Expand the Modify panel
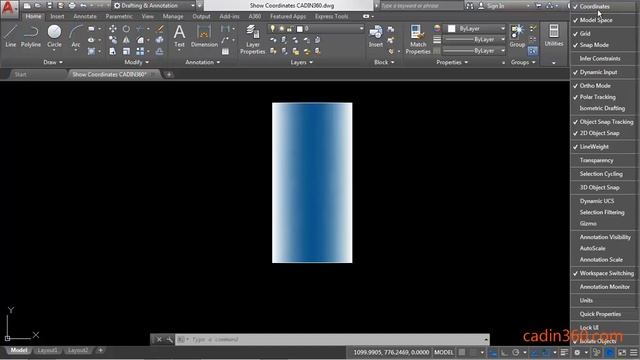 tap(136, 62)
